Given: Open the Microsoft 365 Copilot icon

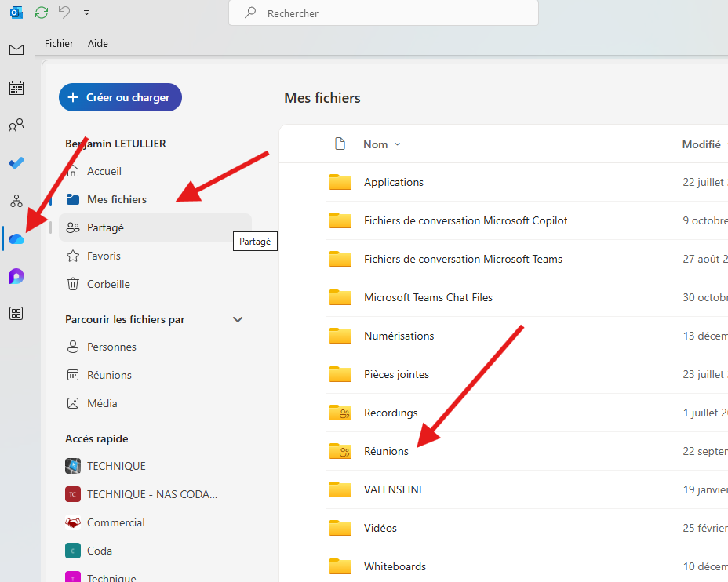Looking at the screenshot, I should pos(16,276).
